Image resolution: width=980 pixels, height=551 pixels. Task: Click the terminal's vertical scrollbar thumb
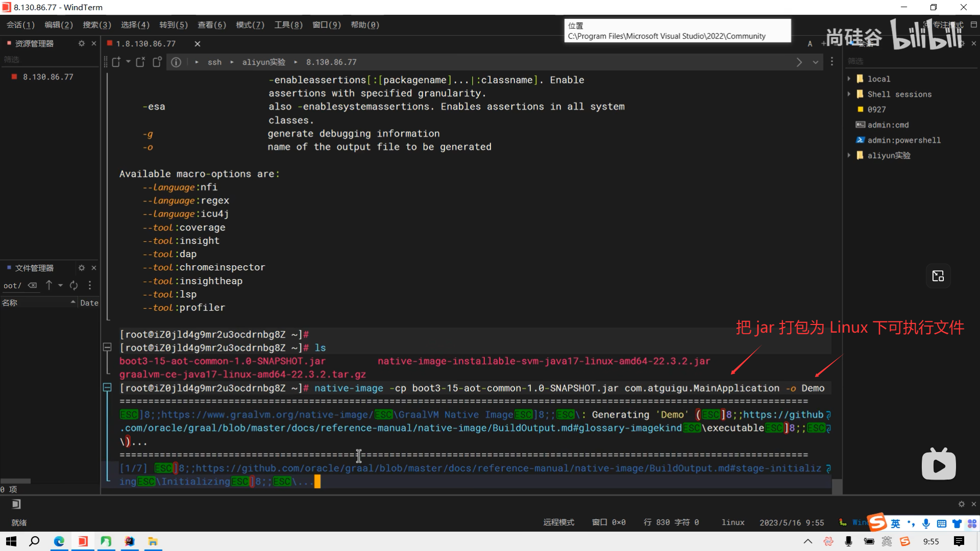coord(837,486)
